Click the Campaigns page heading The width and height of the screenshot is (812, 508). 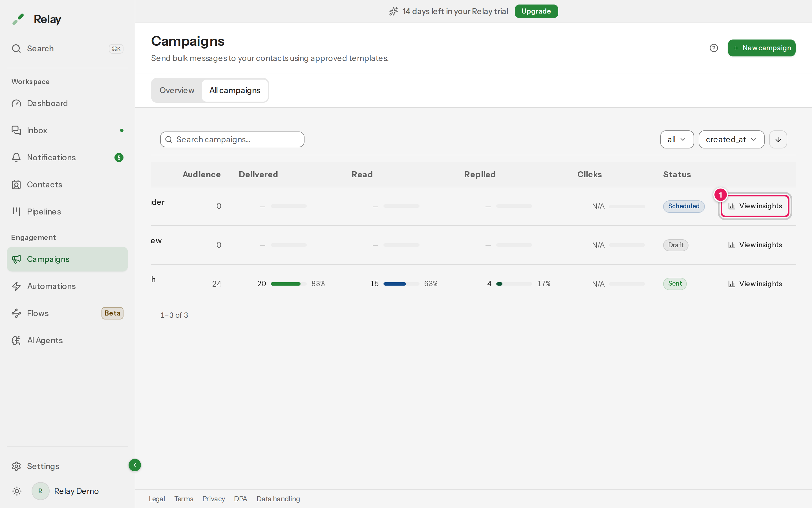[x=187, y=41]
